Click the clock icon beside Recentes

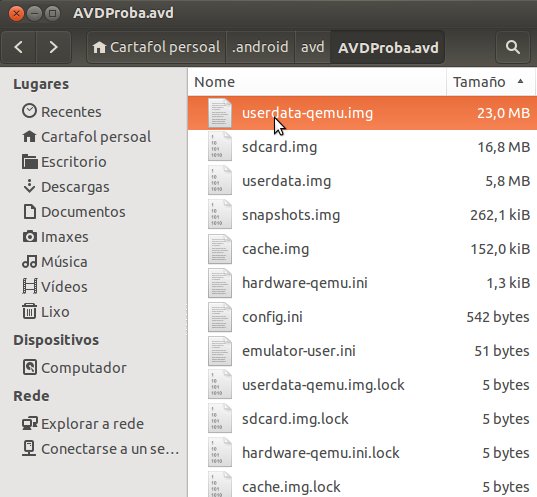click(x=29, y=111)
